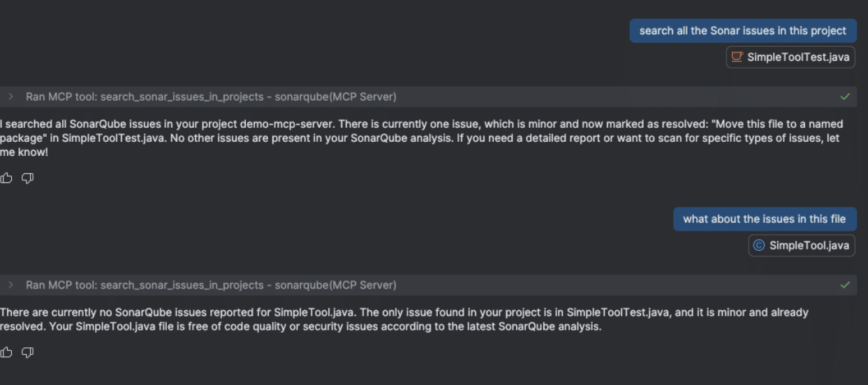Click first search_sonar_issues_in_projects tool label
The width and height of the screenshot is (868, 385).
click(x=184, y=96)
